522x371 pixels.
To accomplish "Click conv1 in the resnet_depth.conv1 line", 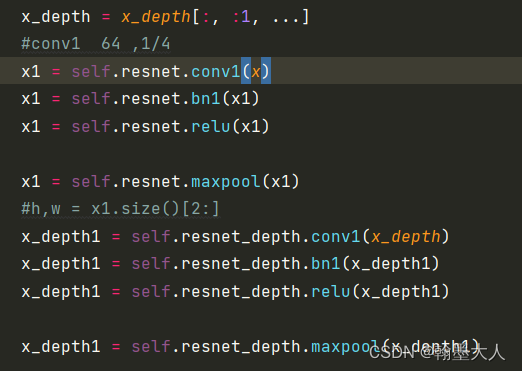I will [x=336, y=237].
